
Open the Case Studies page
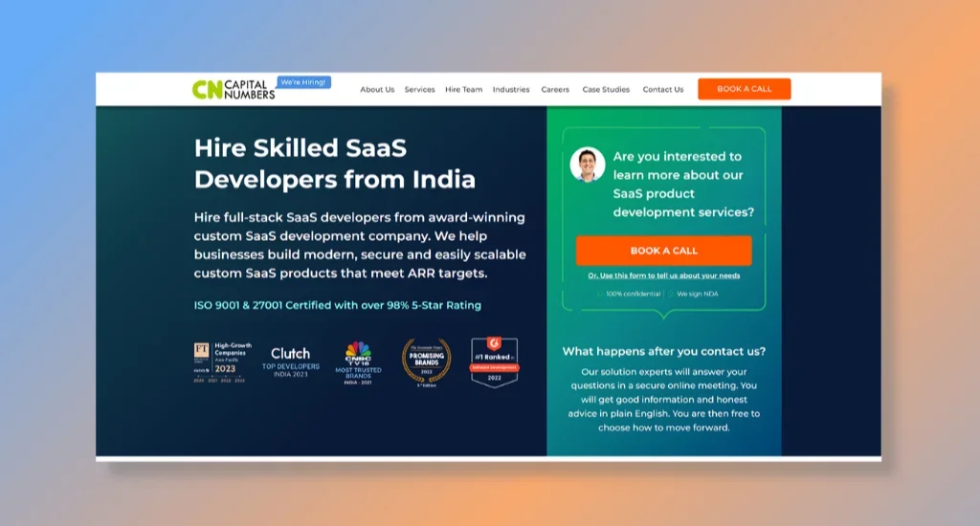606,89
